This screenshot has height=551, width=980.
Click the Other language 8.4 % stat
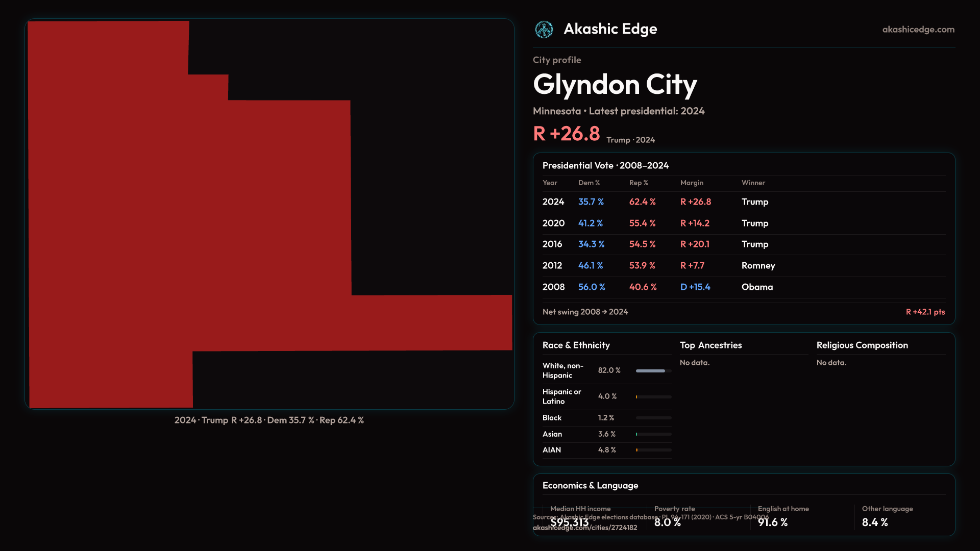click(x=874, y=522)
